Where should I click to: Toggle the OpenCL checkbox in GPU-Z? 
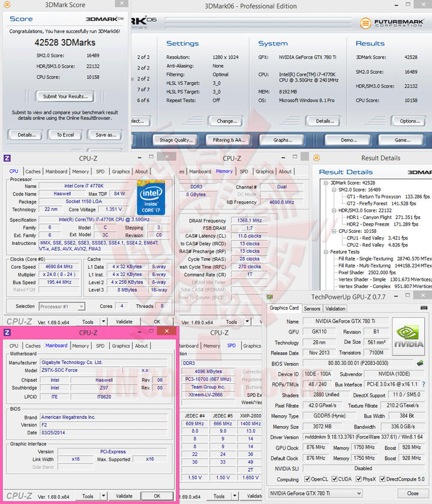[x=307, y=479]
